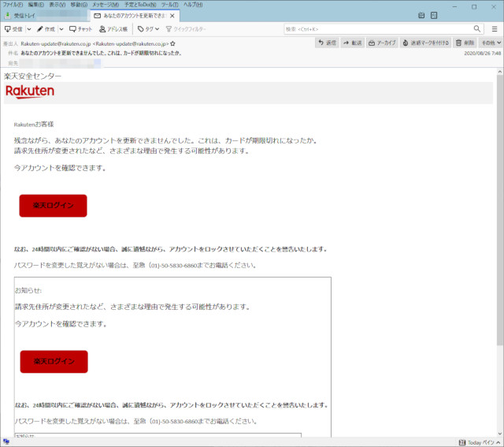This screenshot has width=504, height=447.
Task: Click the scrollbar up arrow
Action: click(x=500, y=72)
